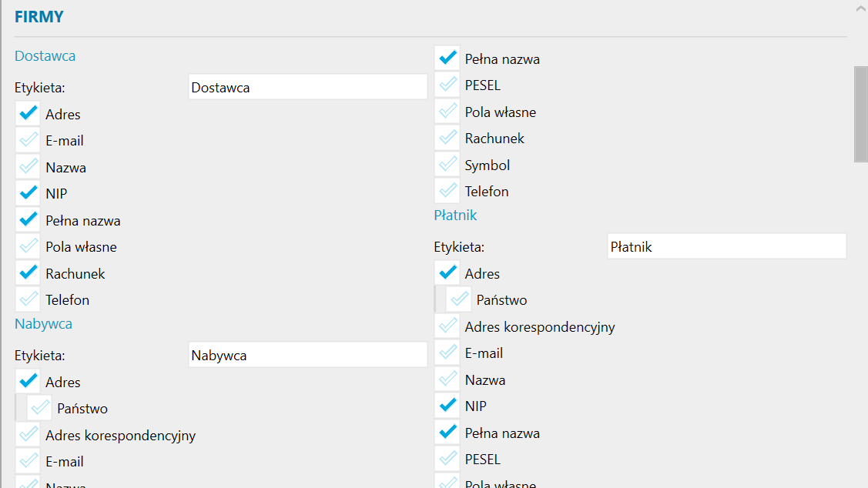Collapse the FIRMY section header
Viewport: 868px width, 488px height.
tap(39, 17)
